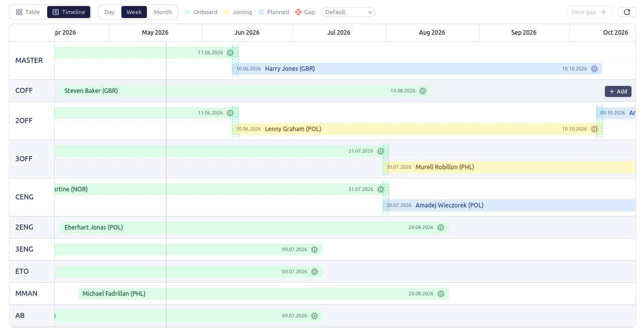
Task: Click the ETO rank label
Action: (22, 272)
